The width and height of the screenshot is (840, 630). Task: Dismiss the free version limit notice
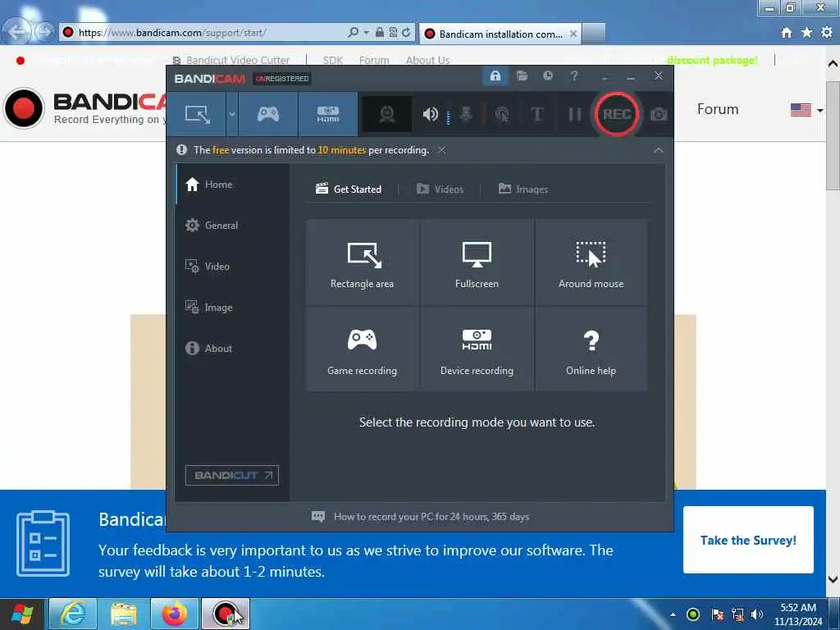point(441,150)
